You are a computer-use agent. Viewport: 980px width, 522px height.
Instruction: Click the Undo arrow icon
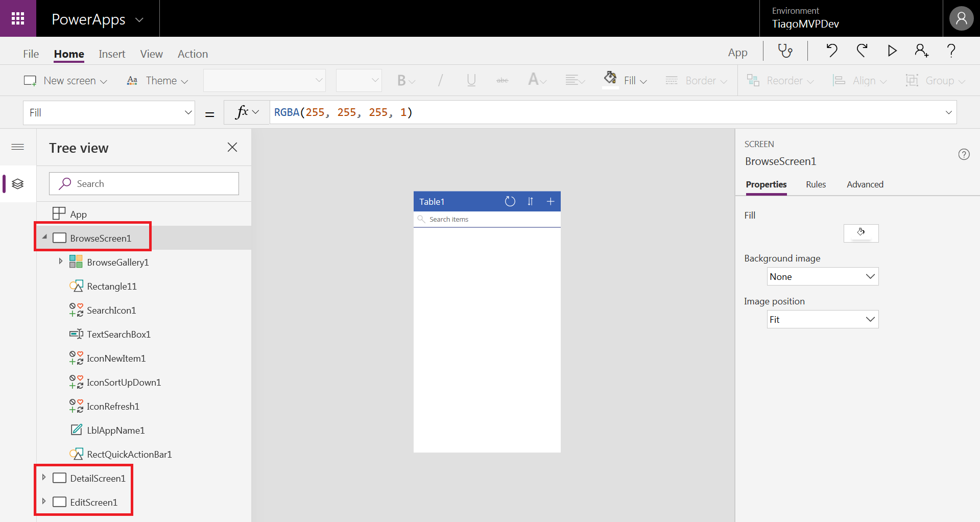coord(832,51)
